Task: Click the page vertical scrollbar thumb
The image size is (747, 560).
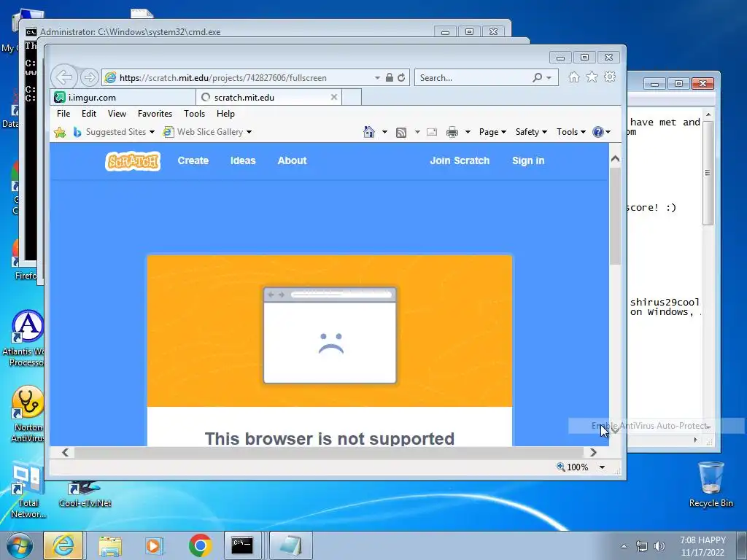Action: [x=615, y=216]
